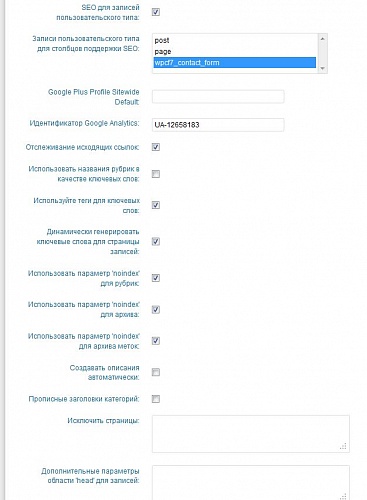Image resolution: width=367 pixels, height=500 pixels.
Task: Click the Исключить страницы text area
Action: [251, 434]
